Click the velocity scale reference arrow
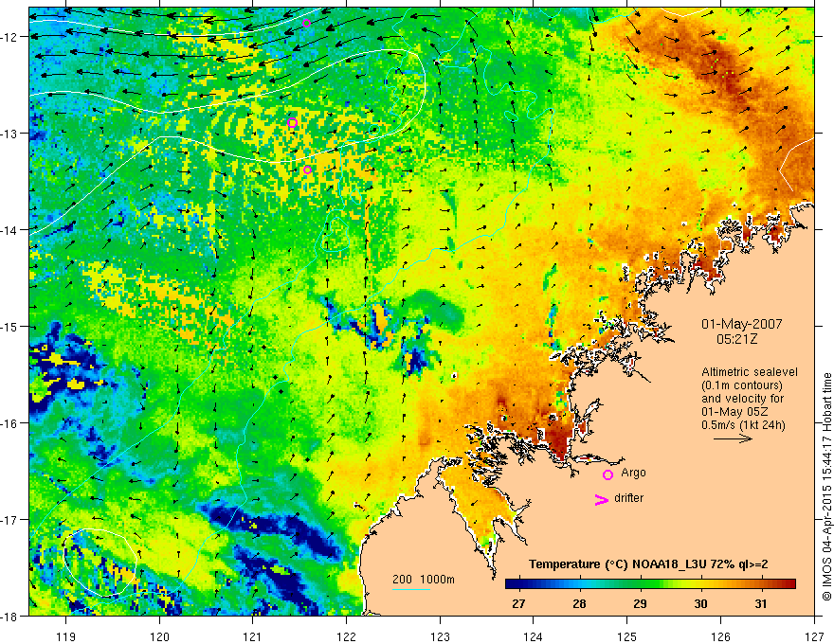This screenshot has height=644, width=834. [x=733, y=438]
